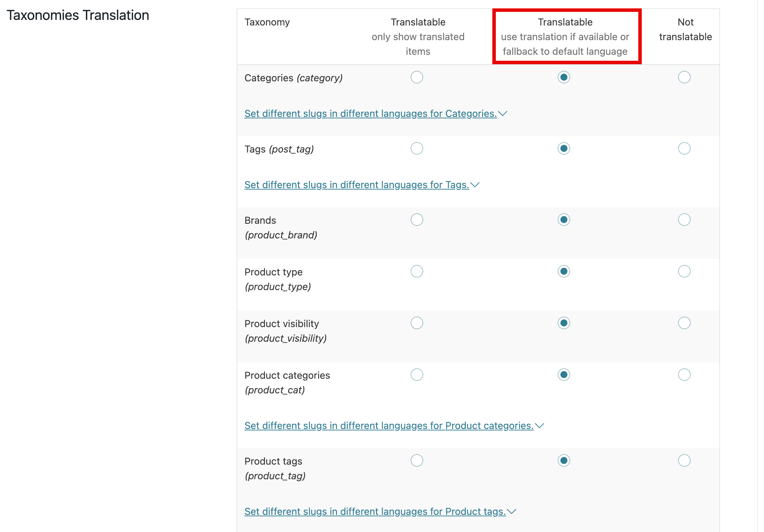This screenshot has width=764, height=532.
Task: Choose only translated items for Brands
Action: click(x=417, y=220)
